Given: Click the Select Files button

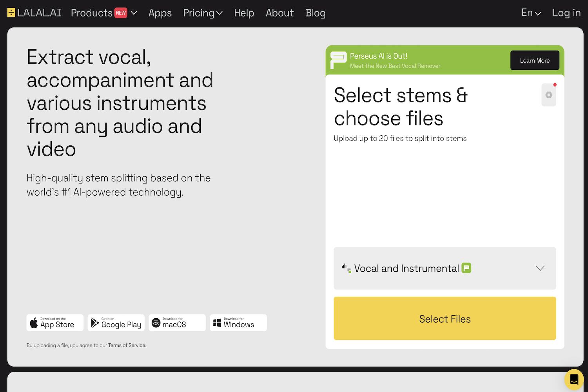Looking at the screenshot, I should [445, 318].
